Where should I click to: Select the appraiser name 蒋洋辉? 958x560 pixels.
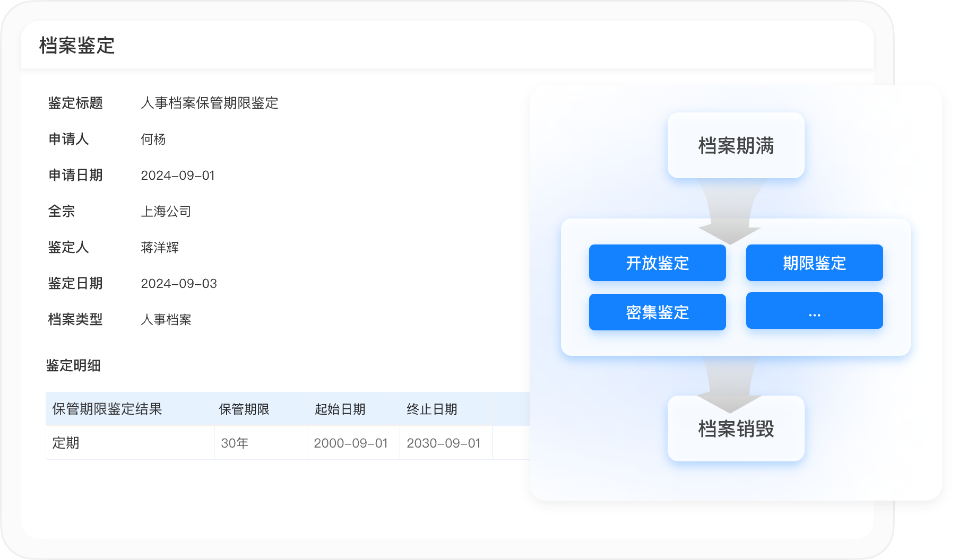point(160,247)
